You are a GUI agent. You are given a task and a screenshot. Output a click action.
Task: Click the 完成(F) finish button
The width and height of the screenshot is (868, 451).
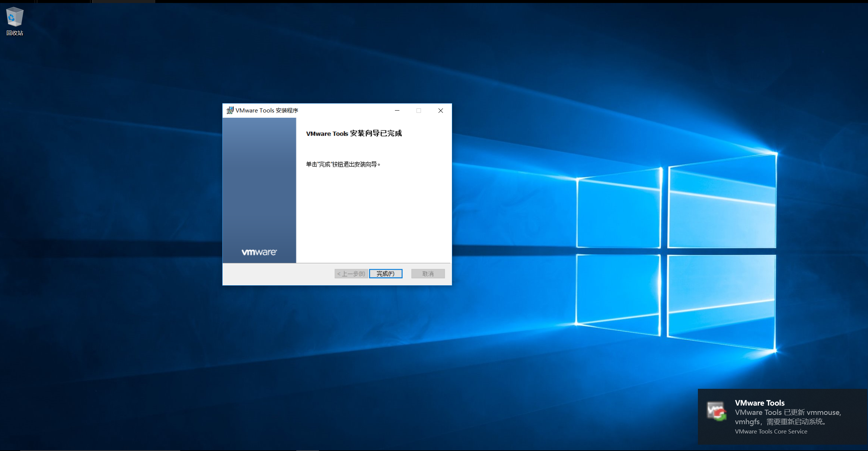[x=386, y=274]
